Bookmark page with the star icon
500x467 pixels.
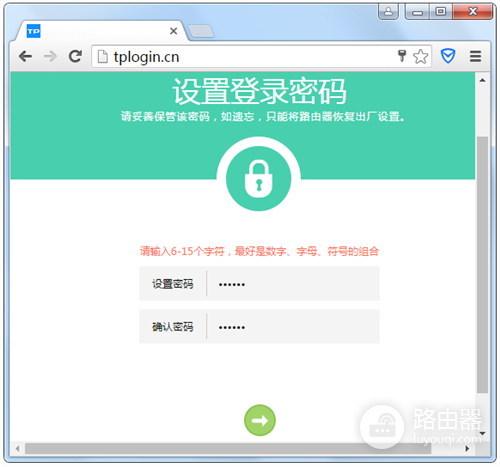click(420, 56)
